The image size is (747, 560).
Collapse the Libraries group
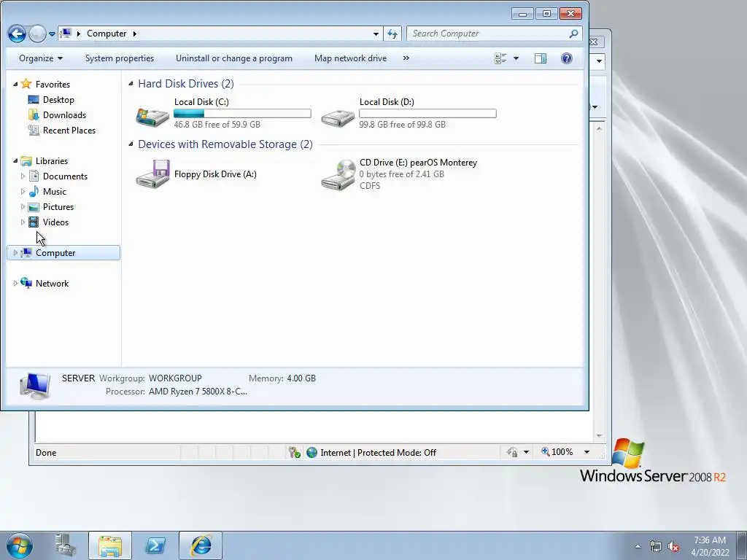coord(15,161)
